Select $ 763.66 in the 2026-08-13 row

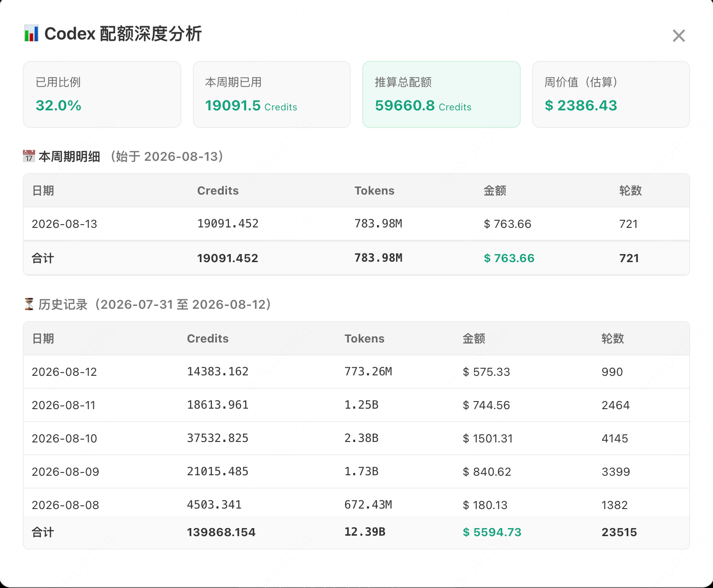[x=507, y=224]
